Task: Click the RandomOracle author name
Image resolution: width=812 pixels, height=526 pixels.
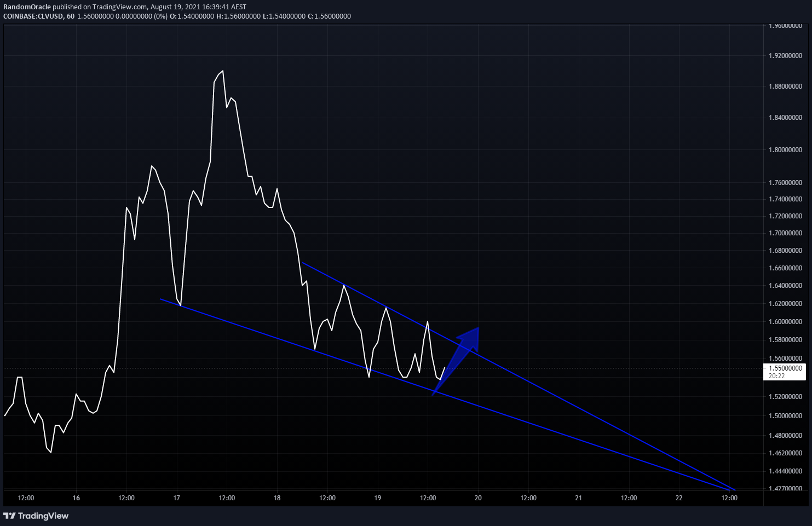Action: (28, 7)
